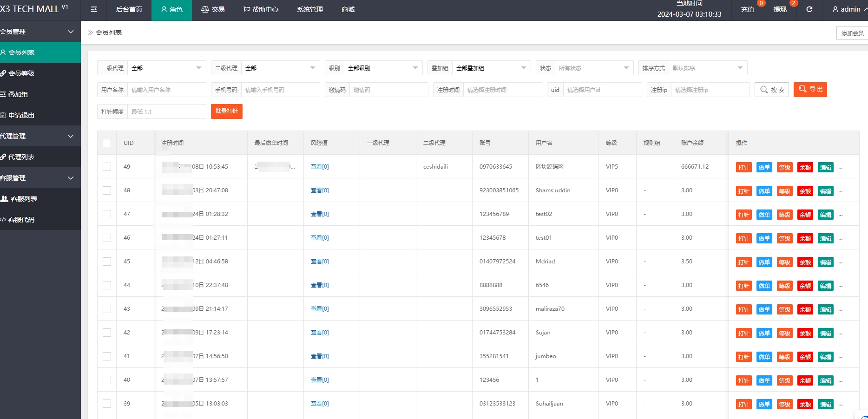The height and width of the screenshot is (419, 868).
Task: Click the 搜索 search button
Action: click(x=772, y=90)
